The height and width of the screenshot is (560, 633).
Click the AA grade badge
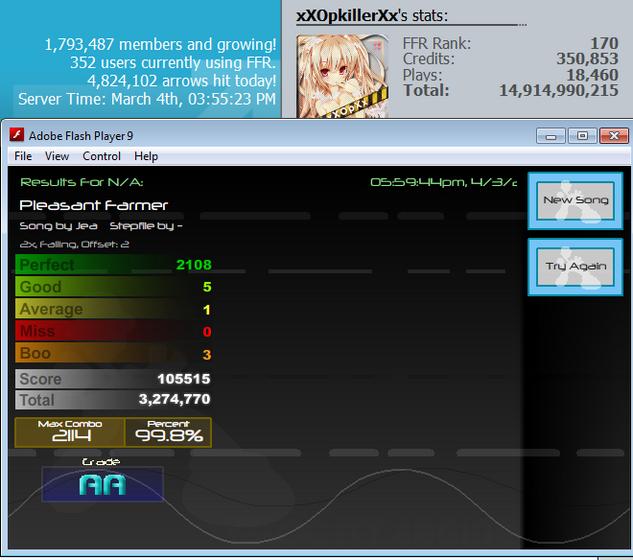pyautogui.click(x=103, y=484)
